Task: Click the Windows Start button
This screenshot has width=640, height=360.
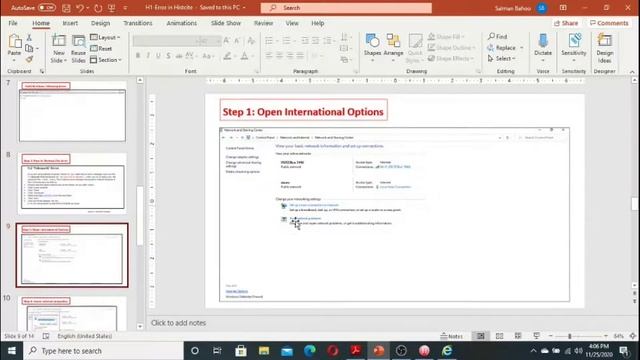Action: tap(11, 351)
